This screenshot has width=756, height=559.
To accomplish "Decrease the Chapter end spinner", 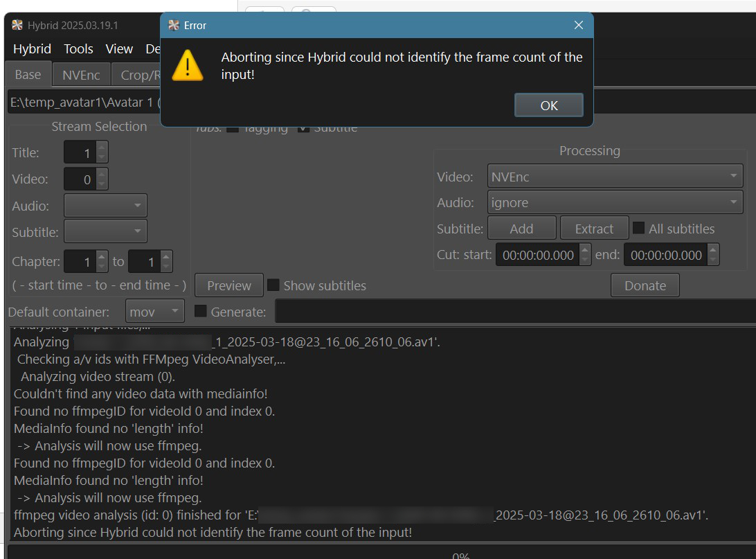I will [x=166, y=267].
